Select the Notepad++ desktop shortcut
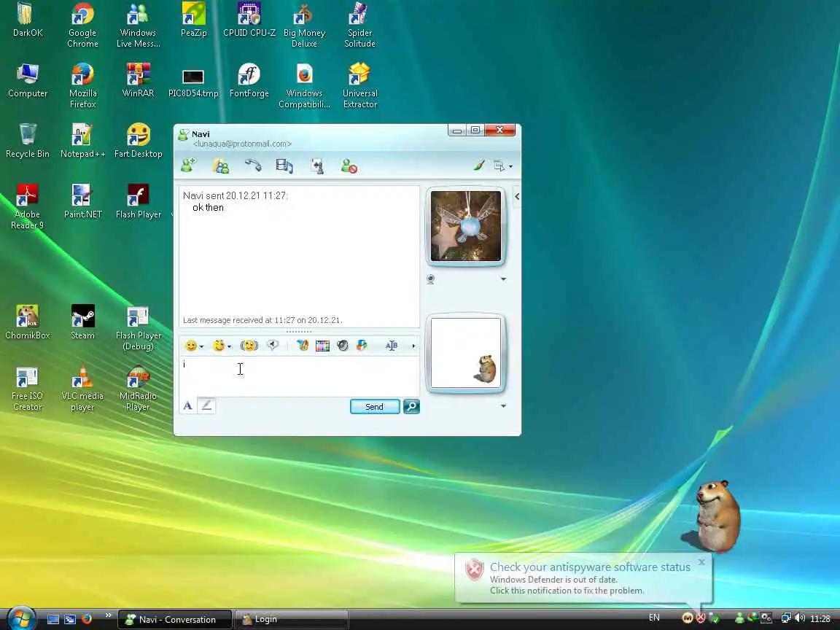This screenshot has height=630, width=840. (82, 141)
